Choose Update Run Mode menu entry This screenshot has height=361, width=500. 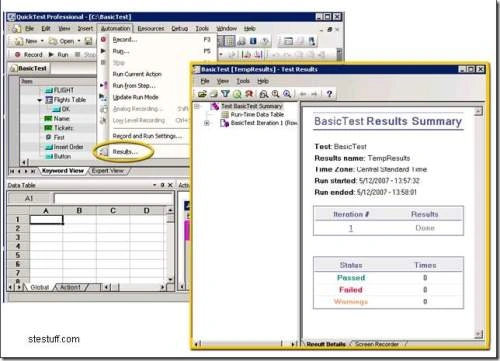pyautogui.click(x=135, y=97)
